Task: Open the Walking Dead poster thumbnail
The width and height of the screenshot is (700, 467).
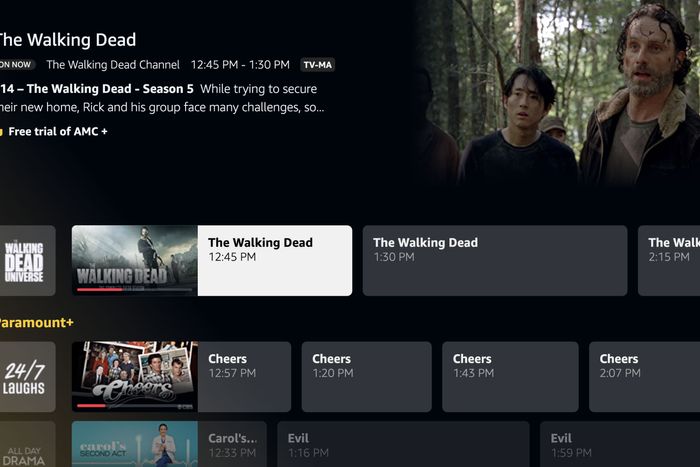Action: click(x=135, y=260)
